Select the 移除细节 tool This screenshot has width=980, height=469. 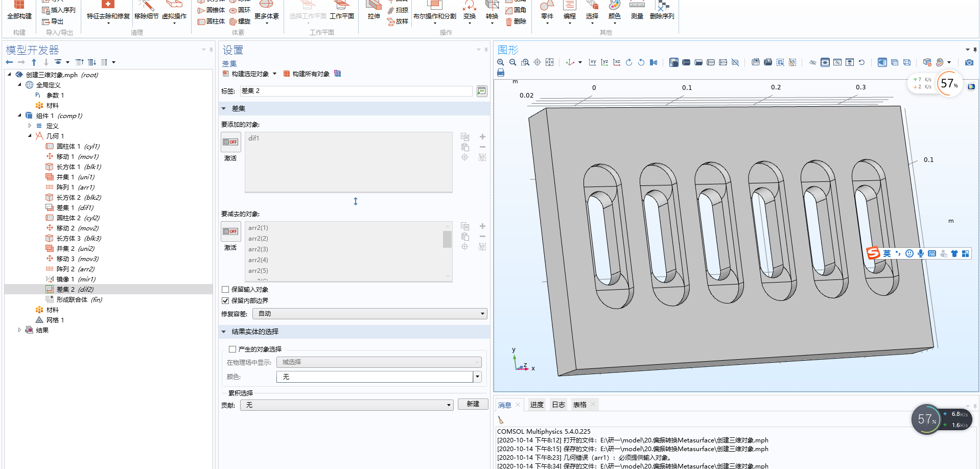pos(146,11)
